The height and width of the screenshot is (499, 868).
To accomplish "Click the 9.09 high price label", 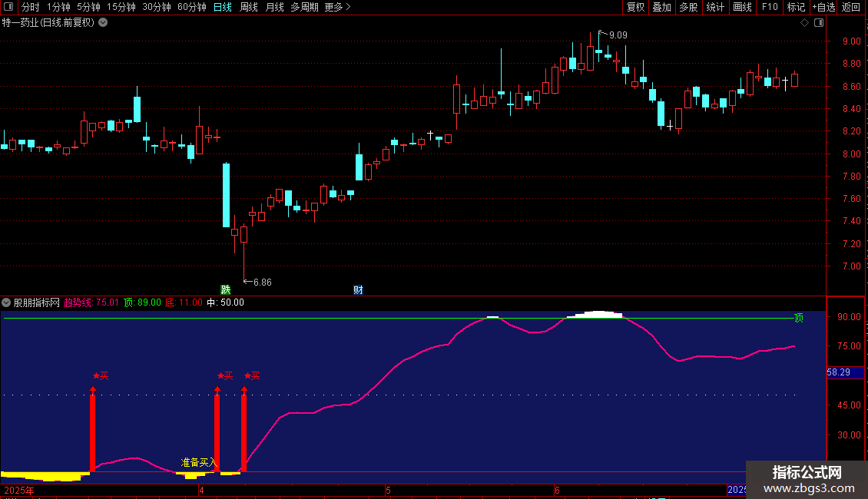I will pos(618,35).
